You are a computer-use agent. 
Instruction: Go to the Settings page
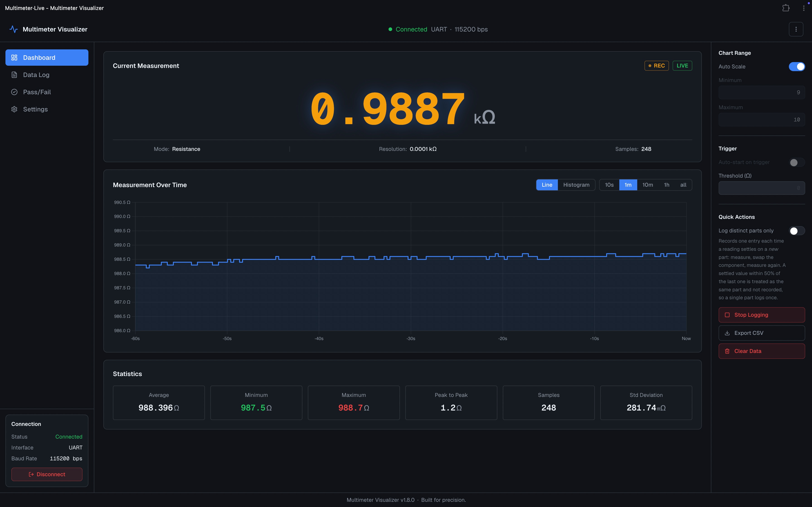pos(47,109)
